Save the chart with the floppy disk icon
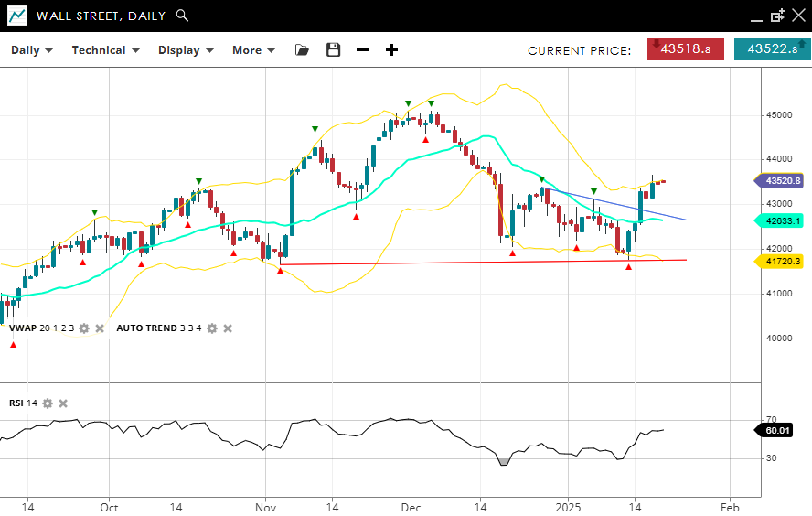Screen dimensions: 812x516 pyautogui.click(x=333, y=50)
